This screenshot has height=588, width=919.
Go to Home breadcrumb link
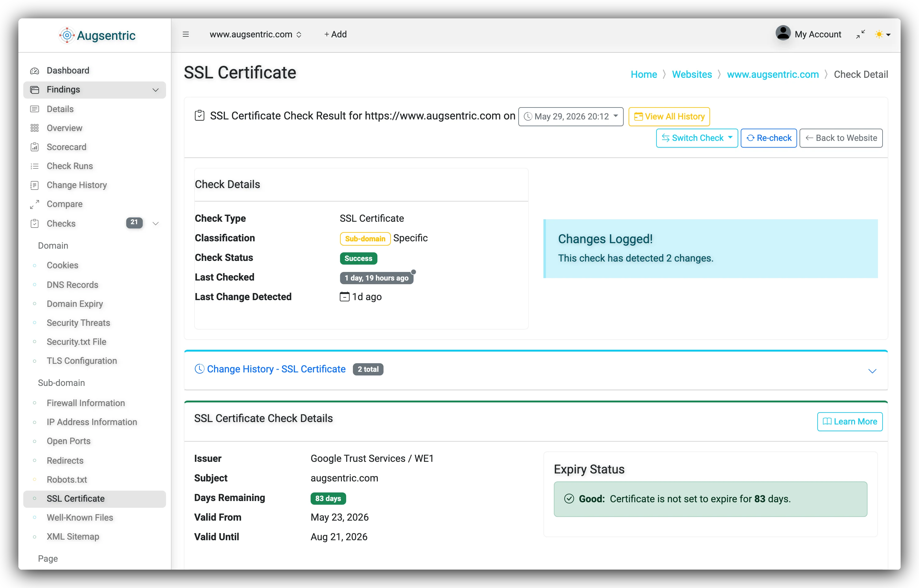(644, 74)
